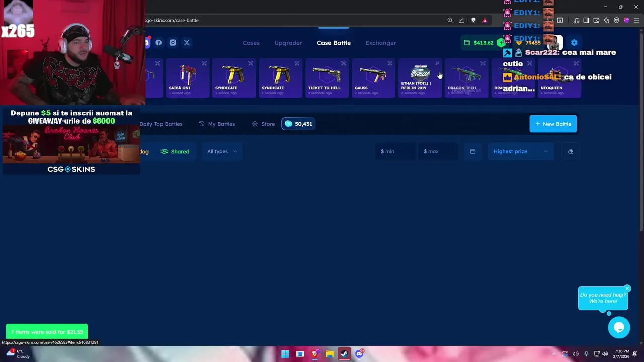Click crossed-swords icon on SAIBĀ ONI card
The width and height of the screenshot is (644, 362).
[204, 63]
